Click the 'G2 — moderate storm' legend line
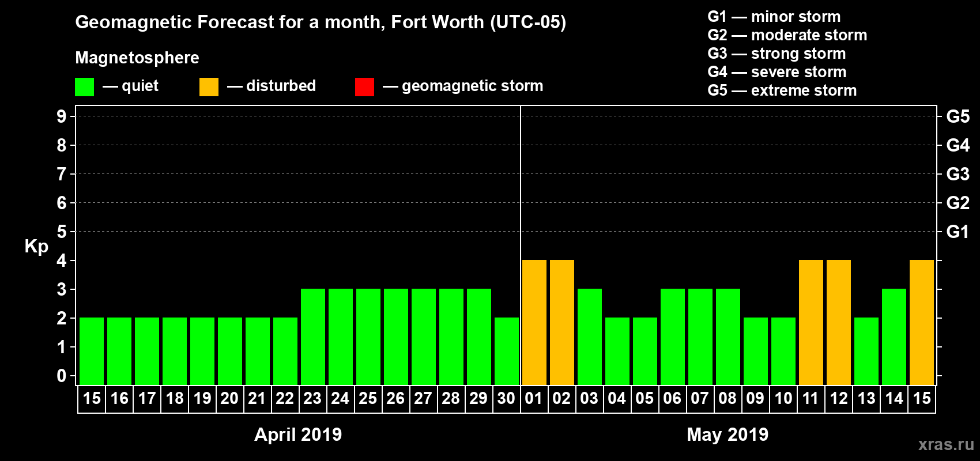The height and width of the screenshot is (461, 980). pyautogui.click(x=787, y=35)
